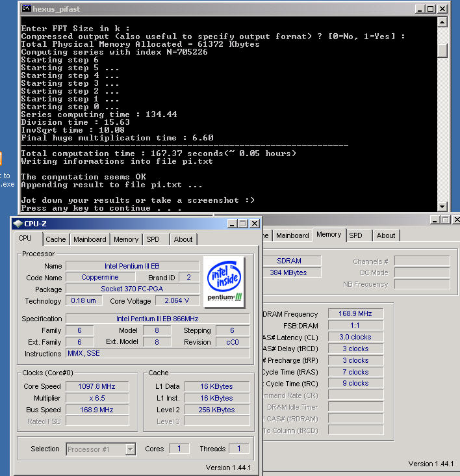Click the hexus_pifast console window icon

26,8
